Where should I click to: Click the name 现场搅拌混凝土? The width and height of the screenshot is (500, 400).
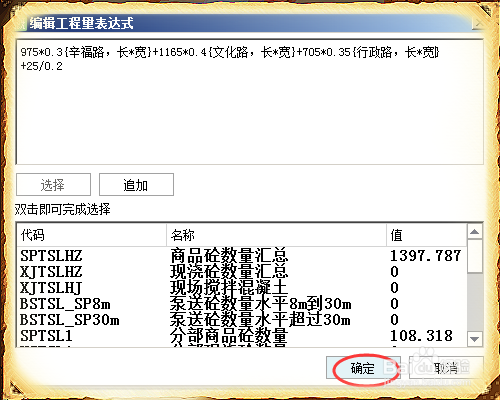tap(229, 288)
